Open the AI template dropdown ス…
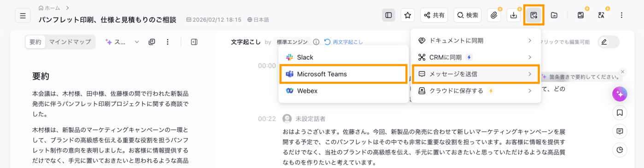 tap(122, 42)
